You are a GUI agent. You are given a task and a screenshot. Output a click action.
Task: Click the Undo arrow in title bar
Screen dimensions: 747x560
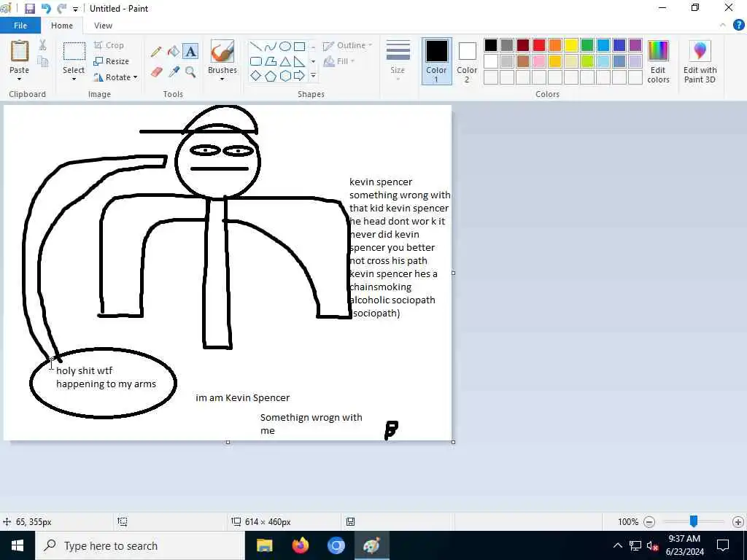[46, 9]
